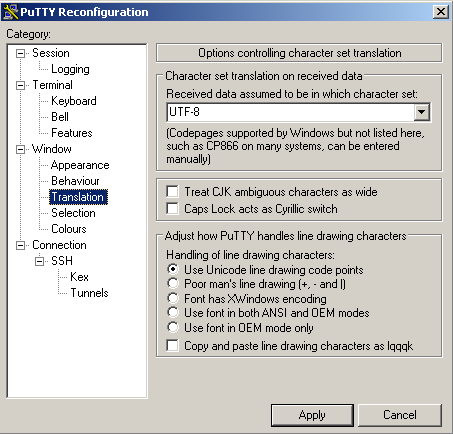
Task: Choose Font has XWindows encoding
Action: [173, 298]
